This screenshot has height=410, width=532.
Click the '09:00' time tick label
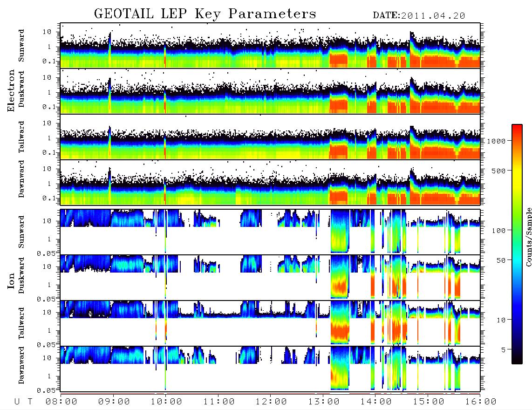114,402
